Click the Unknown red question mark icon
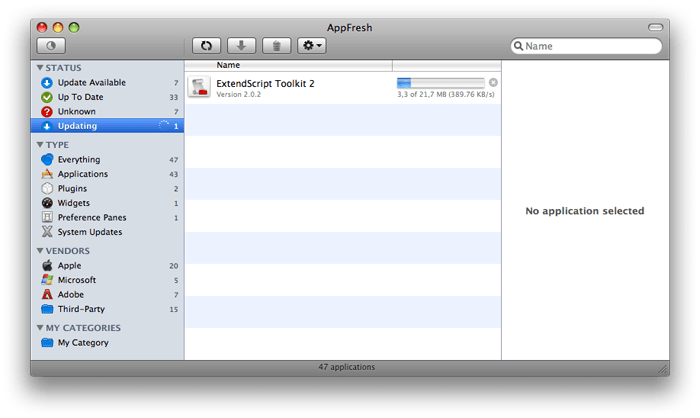 point(47,111)
